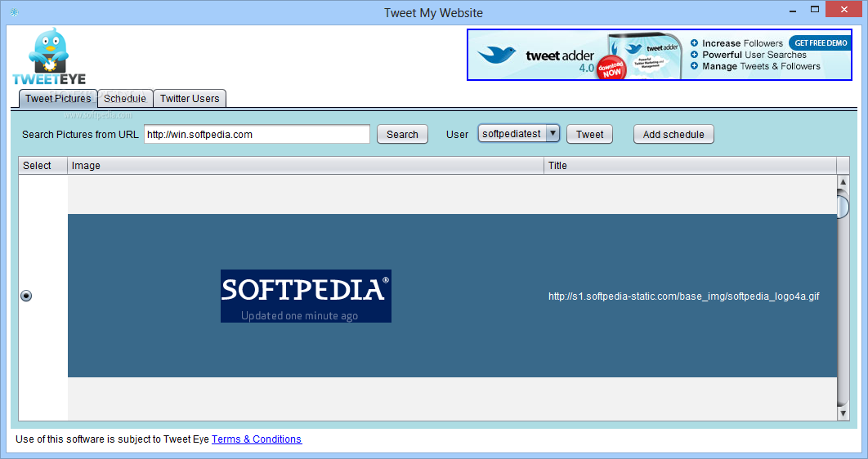Click the Search button
This screenshot has height=459, width=868.
pos(402,135)
